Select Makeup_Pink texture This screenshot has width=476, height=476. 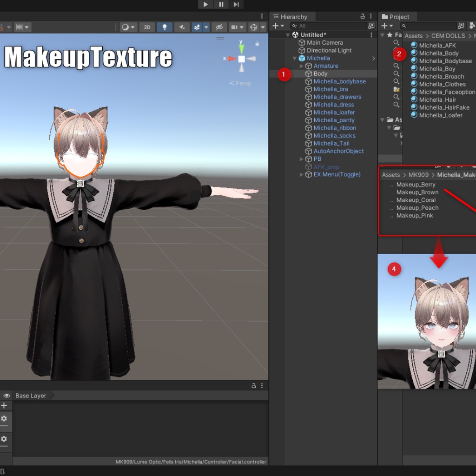tap(414, 216)
